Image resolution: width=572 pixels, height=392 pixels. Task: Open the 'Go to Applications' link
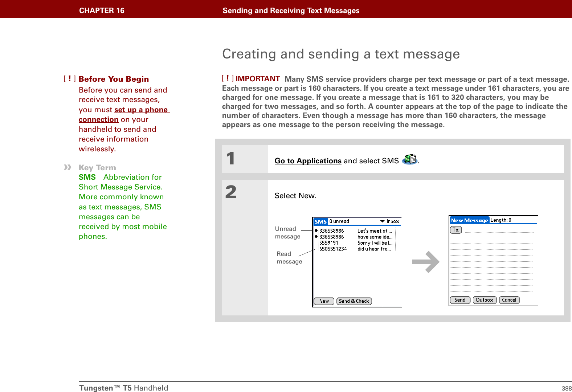pyautogui.click(x=308, y=161)
